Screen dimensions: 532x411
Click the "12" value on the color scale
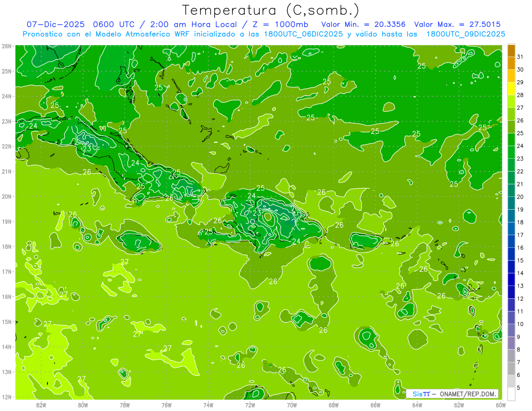520,299
